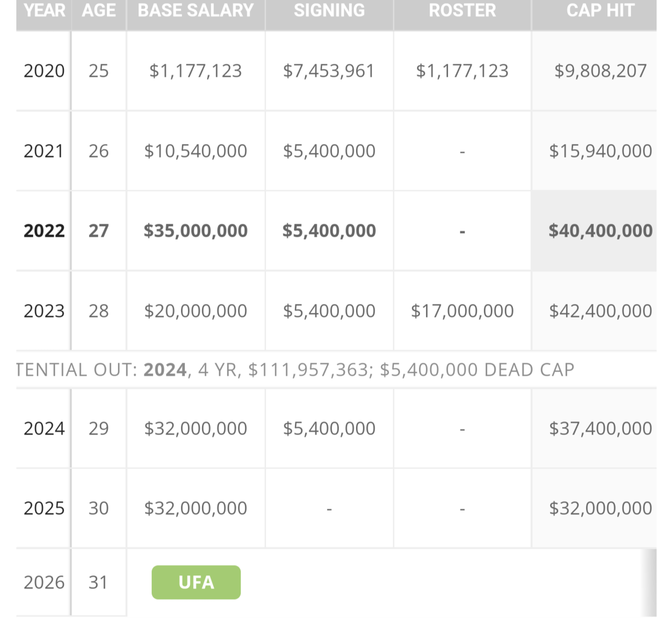Select the 2026 year cell
This screenshot has width=672, height=624.
tap(44, 583)
